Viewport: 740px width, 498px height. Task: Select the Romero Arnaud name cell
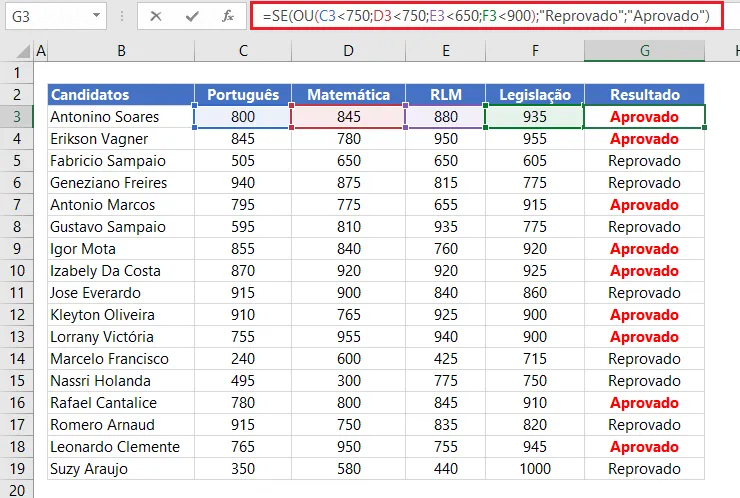121,424
